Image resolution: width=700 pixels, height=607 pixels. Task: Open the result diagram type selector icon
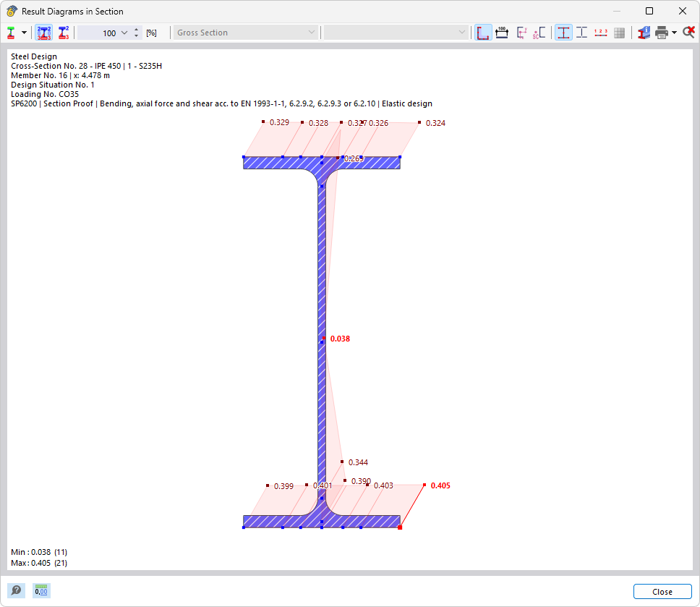10,32
